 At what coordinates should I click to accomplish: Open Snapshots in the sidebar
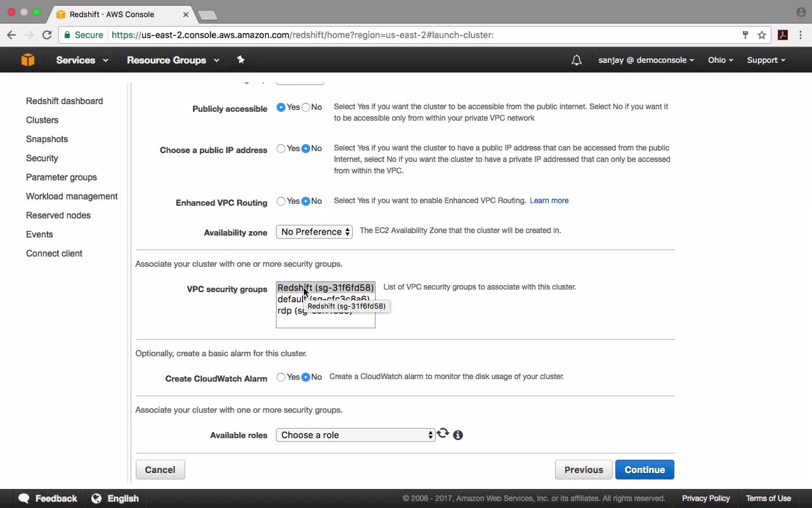(x=47, y=139)
